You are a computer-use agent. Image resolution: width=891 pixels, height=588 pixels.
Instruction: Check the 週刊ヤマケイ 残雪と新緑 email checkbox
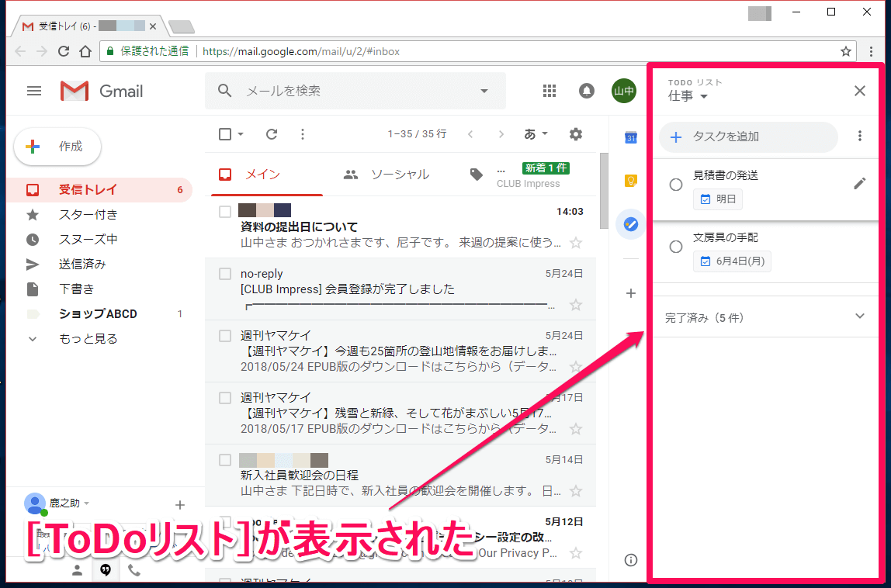coord(225,398)
